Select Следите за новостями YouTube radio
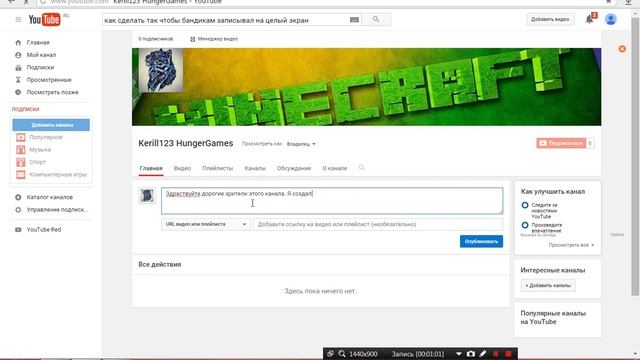 click(525, 205)
